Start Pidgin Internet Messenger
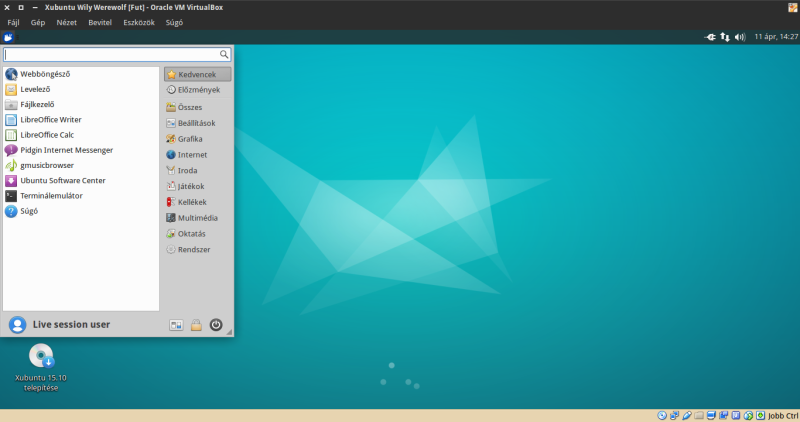The width and height of the screenshot is (800, 422). tap(81, 150)
